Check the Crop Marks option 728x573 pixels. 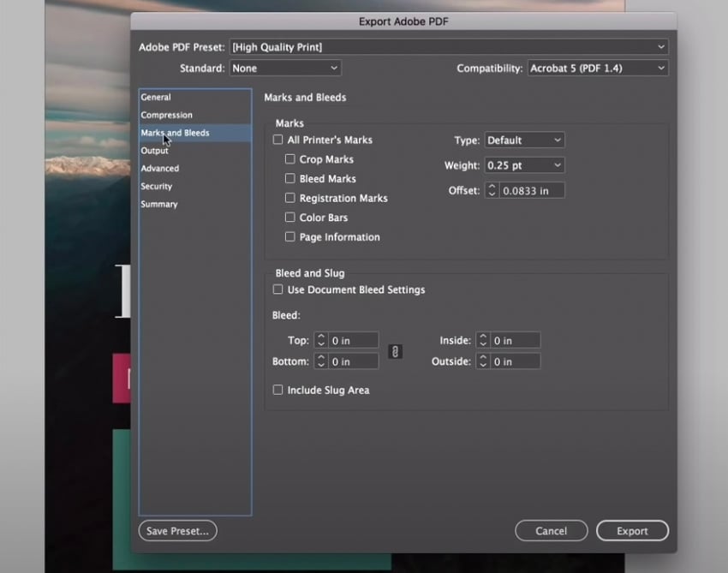coord(290,159)
